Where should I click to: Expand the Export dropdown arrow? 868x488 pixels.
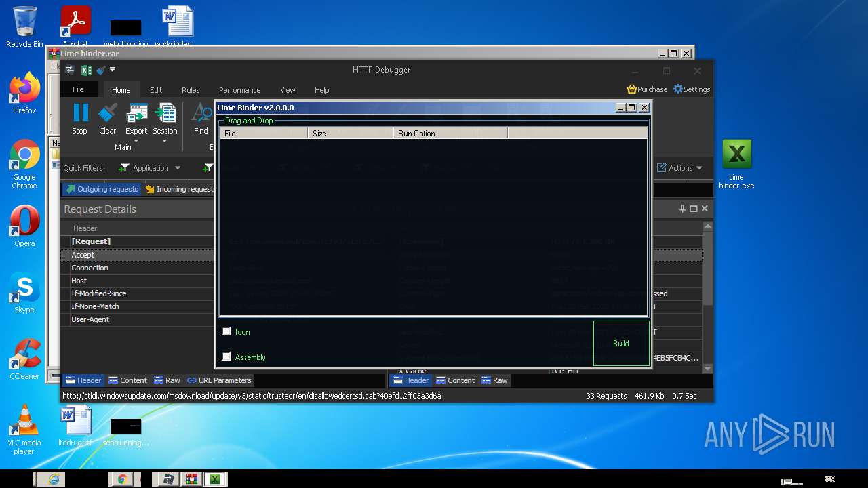pos(136,141)
